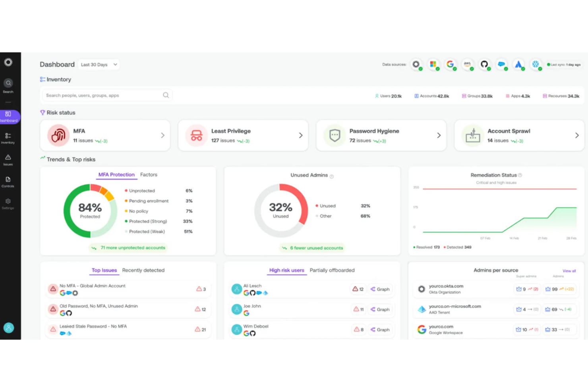Click the Search icon in the sidebar
Image resolution: width=588 pixels, height=392 pixels.
[8, 83]
